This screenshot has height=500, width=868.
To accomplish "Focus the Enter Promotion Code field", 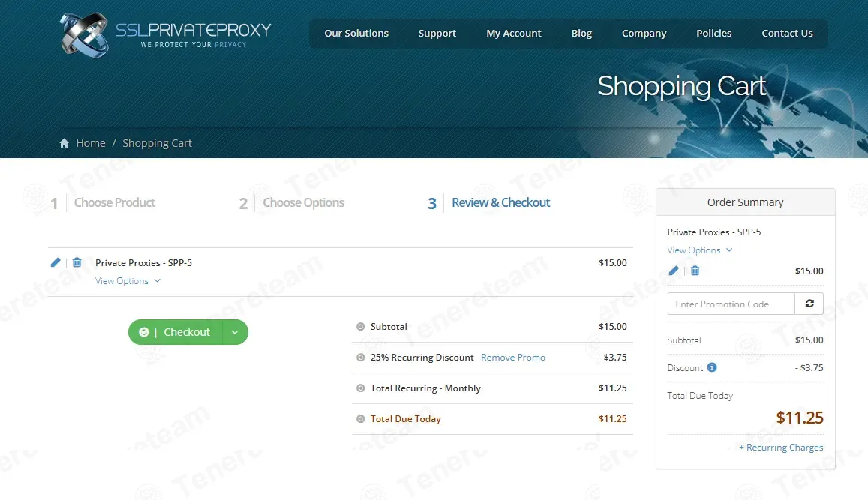I will [x=731, y=304].
